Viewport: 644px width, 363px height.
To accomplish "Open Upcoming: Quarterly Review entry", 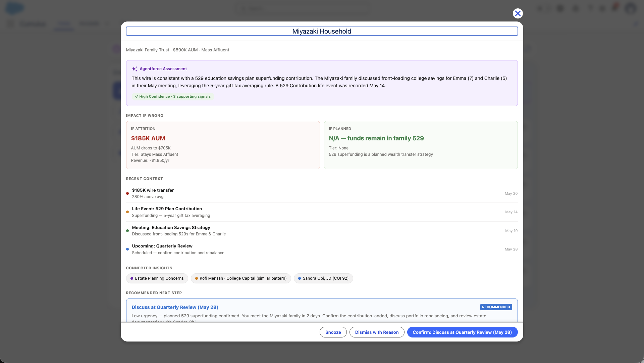I will (x=322, y=249).
